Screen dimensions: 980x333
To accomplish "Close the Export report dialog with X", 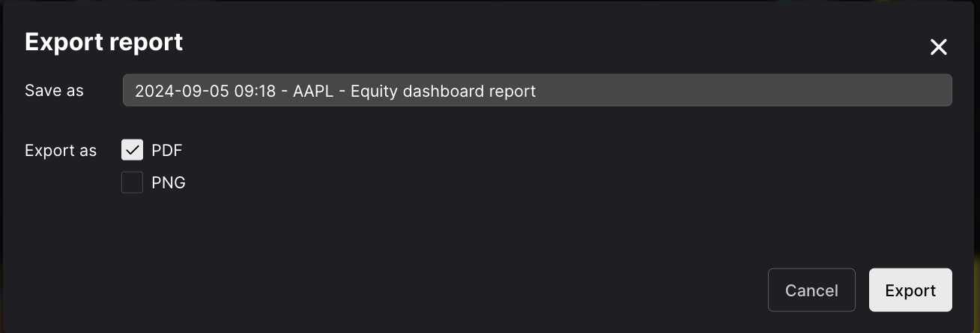I will tap(938, 47).
